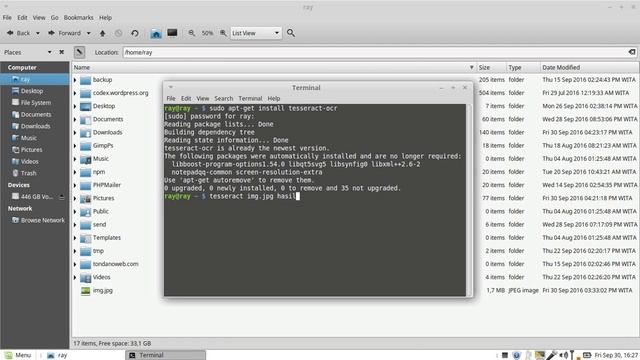Viewport: 640px width, 360px height.
Task: Click Terminal window scrollbar
Action: tap(469, 200)
